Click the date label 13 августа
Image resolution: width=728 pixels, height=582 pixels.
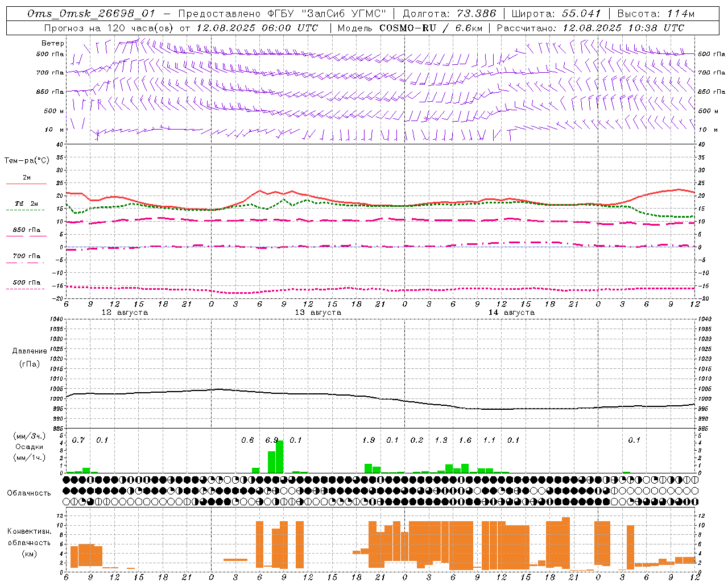pyautogui.click(x=318, y=313)
